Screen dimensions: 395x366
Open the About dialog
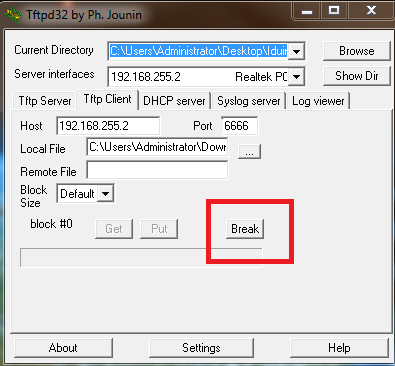[x=63, y=348]
